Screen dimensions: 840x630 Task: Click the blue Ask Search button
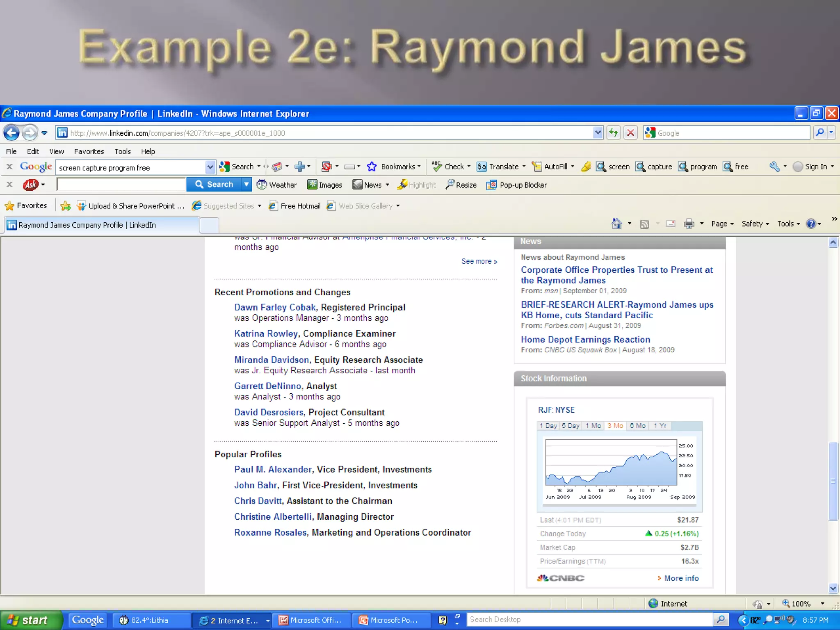[x=214, y=185]
